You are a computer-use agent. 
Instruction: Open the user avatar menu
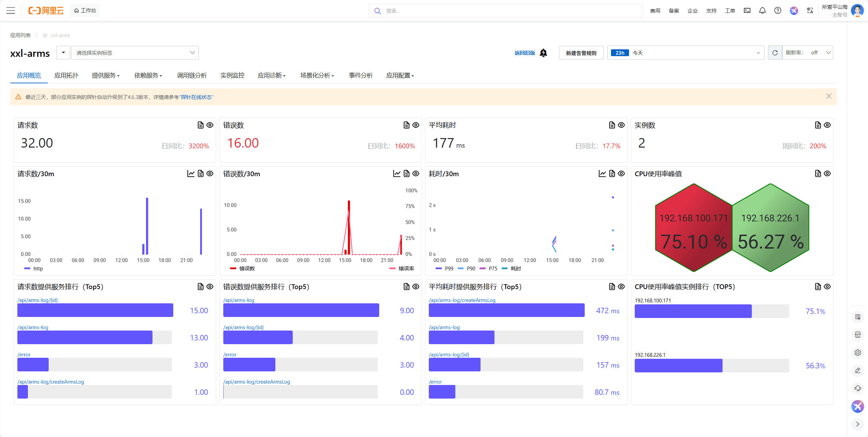(x=857, y=10)
